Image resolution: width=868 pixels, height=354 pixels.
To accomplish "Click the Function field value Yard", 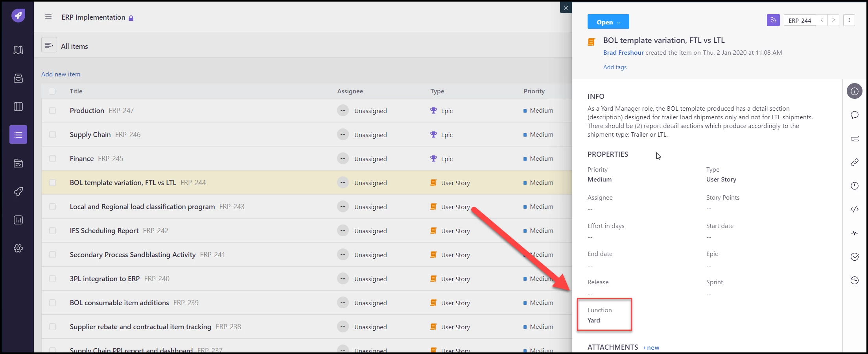I will click(593, 320).
